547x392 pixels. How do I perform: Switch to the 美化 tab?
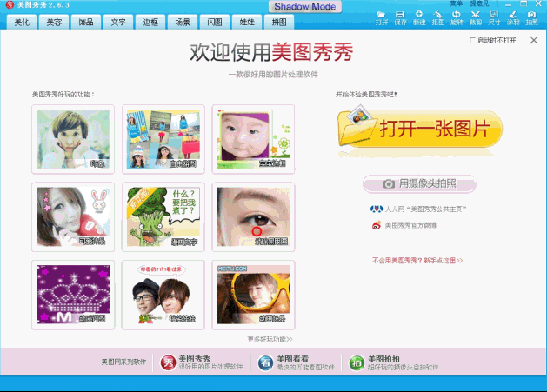(22, 22)
